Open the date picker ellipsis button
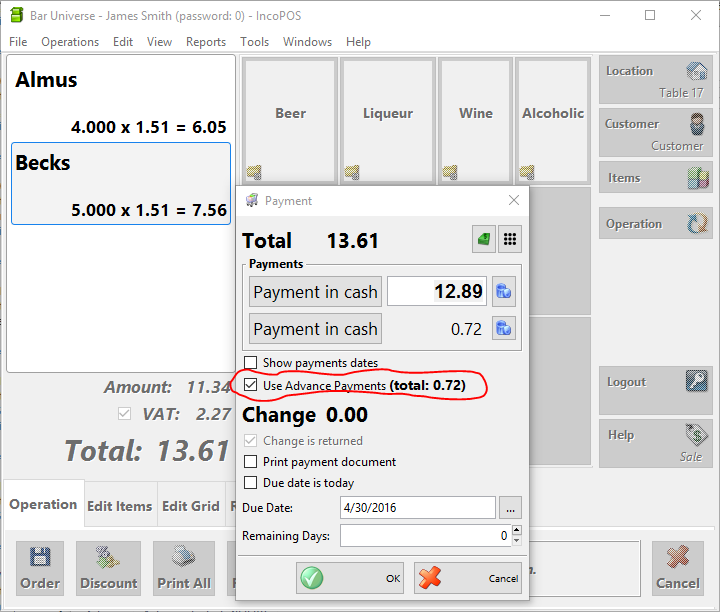The image size is (720, 612). coord(510,508)
